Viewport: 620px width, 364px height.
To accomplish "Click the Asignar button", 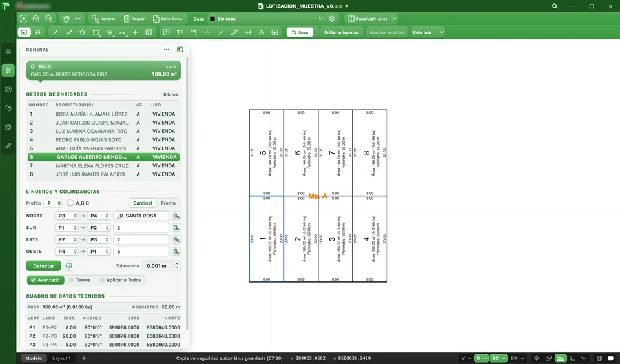I will (134, 19).
